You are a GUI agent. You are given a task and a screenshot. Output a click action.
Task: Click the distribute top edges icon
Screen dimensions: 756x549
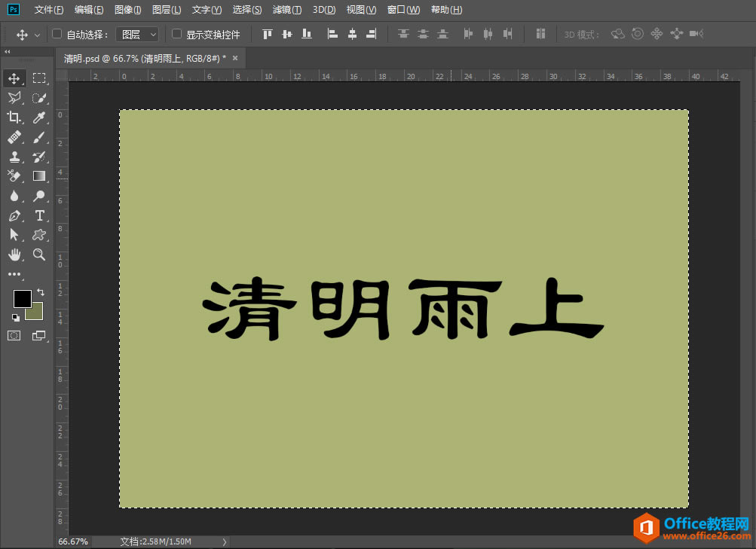pos(403,34)
